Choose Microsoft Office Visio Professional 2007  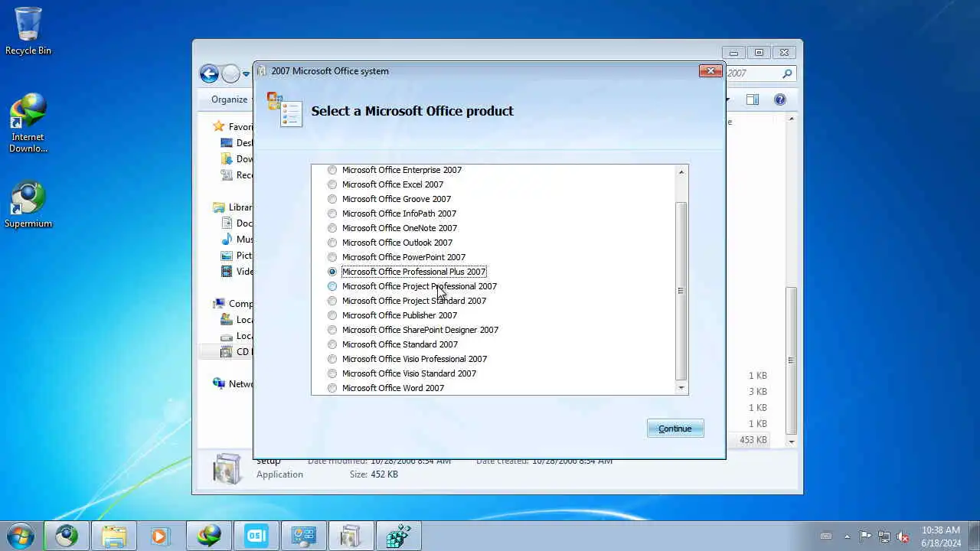tap(332, 359)
